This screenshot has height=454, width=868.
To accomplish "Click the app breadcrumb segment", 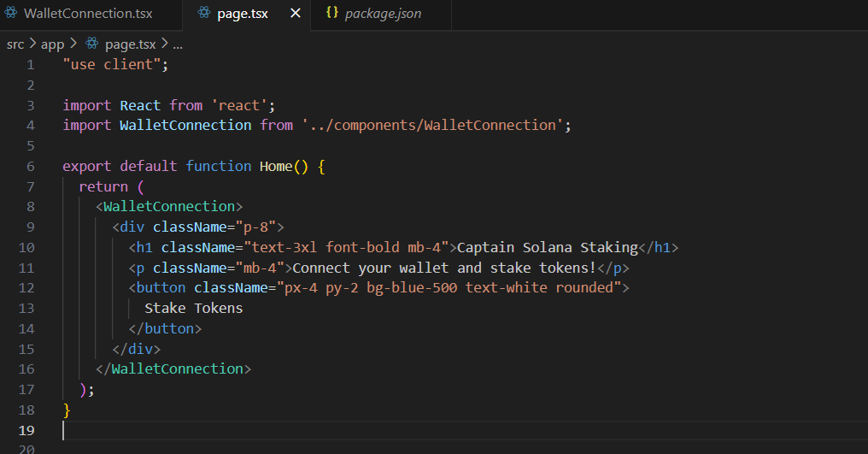I will pyautogui.click(x=53, y=44).
